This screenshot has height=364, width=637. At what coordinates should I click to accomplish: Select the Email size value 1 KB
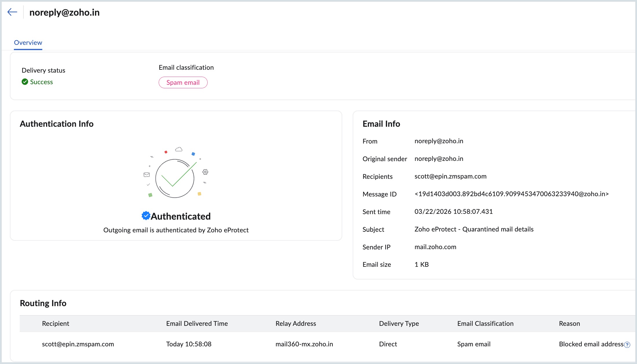pos(422,264)
